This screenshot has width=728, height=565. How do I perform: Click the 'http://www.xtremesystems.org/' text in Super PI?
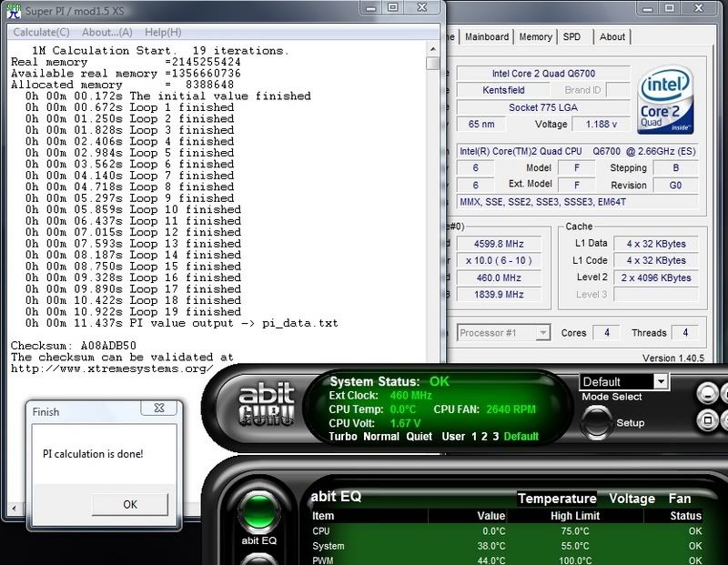pos(112,368)
